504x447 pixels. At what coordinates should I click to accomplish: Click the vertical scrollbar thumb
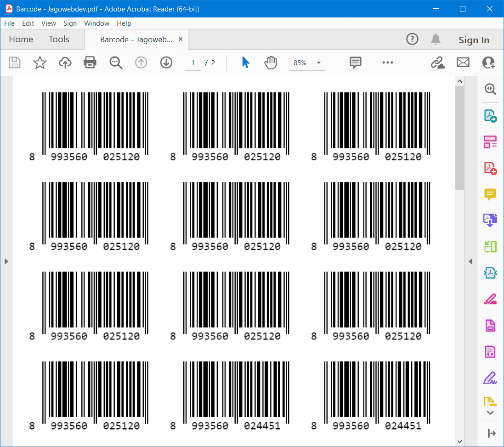(x=459, y=137)
